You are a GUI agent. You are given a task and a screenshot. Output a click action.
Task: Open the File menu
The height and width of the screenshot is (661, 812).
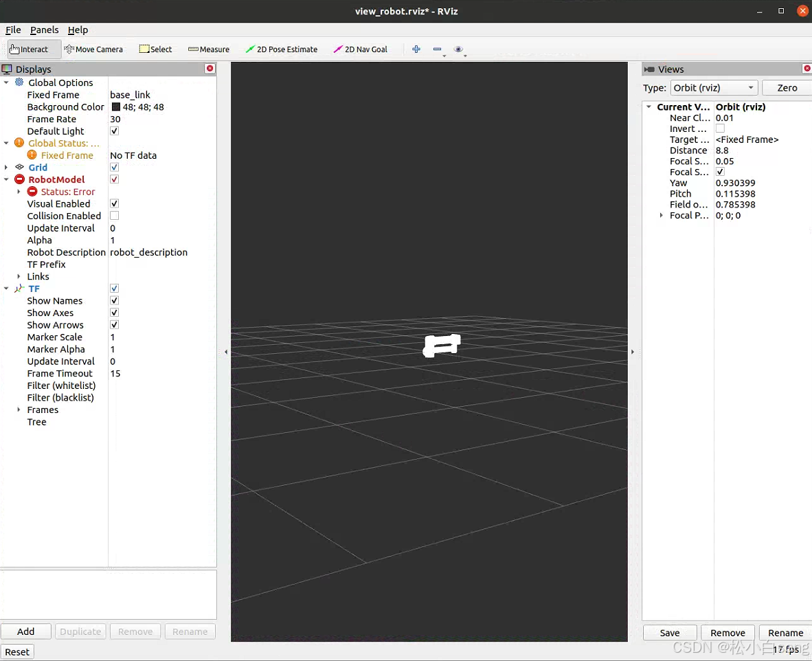tap(13, 30)
